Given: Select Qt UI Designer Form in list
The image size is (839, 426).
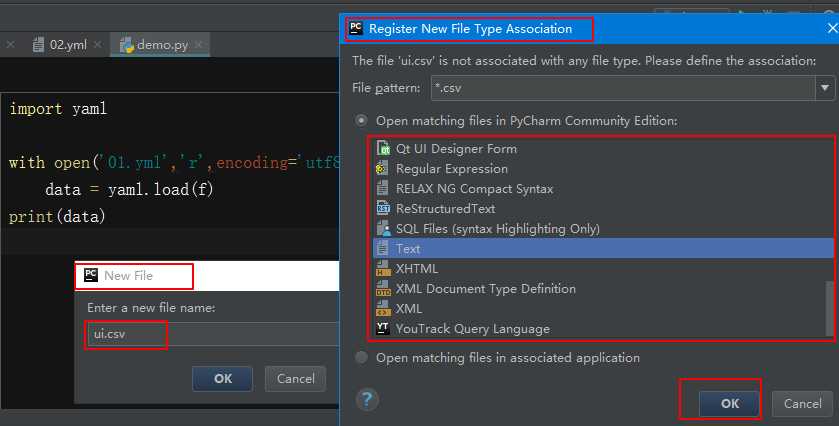Looking at the screenshot, I should 604,148.
